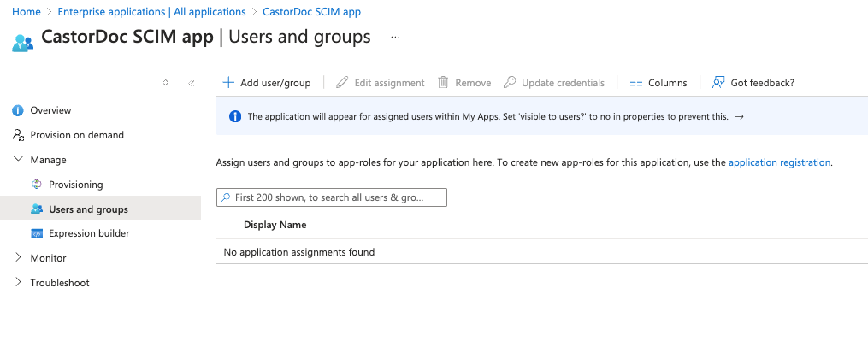Click the Got feedback person icon

tap(718, 83)
